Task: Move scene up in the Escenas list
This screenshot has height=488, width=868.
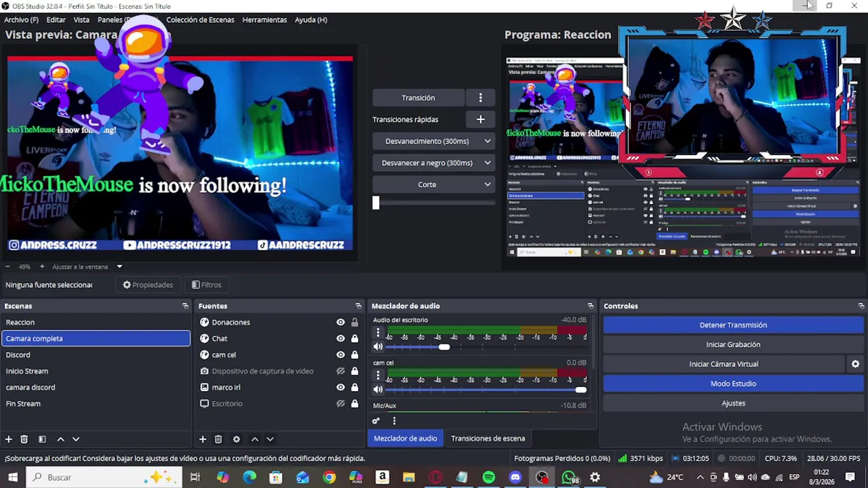Action: click(x=60, y=439)
